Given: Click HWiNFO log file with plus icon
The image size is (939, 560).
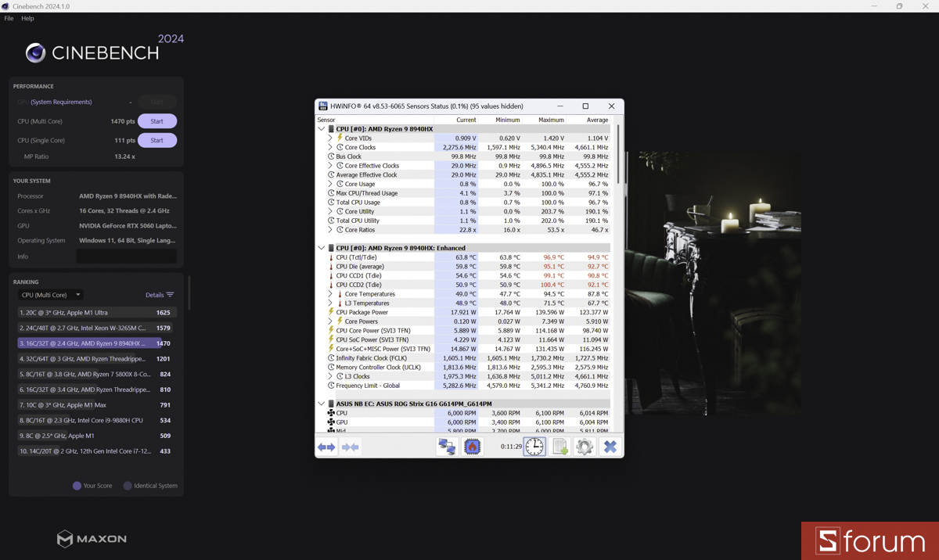Looking at the screenshot, I should click(559, 447).
